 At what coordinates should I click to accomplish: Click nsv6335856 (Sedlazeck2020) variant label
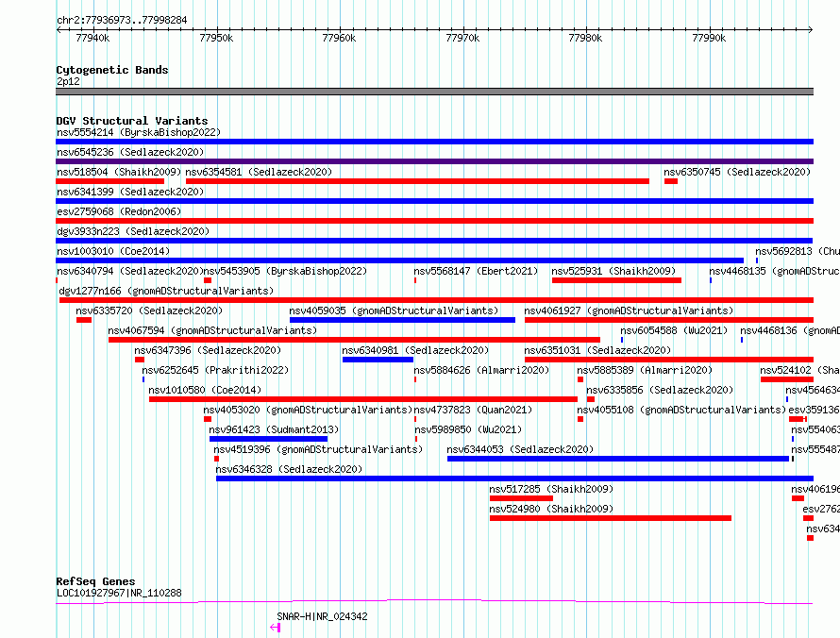coord(660,390)
